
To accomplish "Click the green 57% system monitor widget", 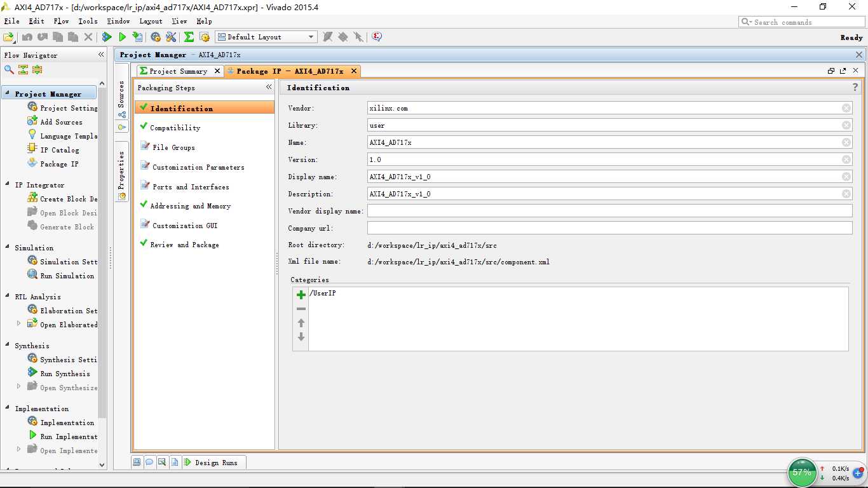I will click(x=802, y=472).
